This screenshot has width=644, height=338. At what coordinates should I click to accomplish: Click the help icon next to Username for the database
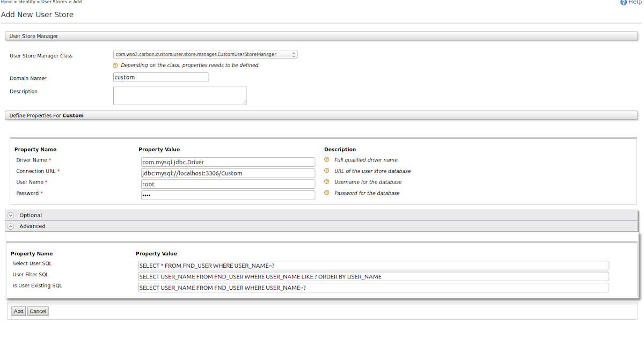click(327, 182)
